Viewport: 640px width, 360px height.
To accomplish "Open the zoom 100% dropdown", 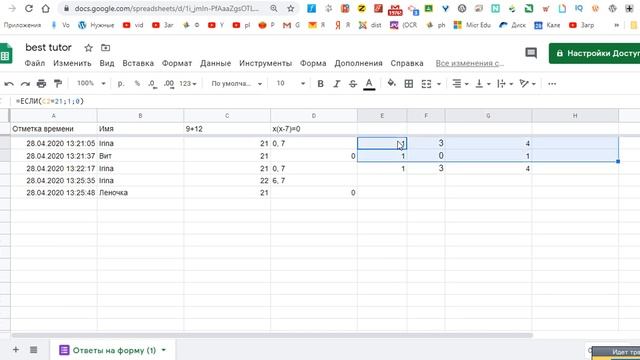I will click(x=91, y=83).
